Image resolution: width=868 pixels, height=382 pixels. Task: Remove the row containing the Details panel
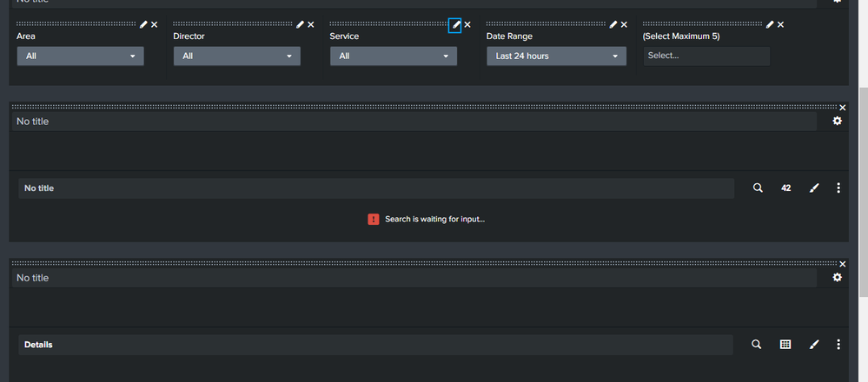[842, 264]
